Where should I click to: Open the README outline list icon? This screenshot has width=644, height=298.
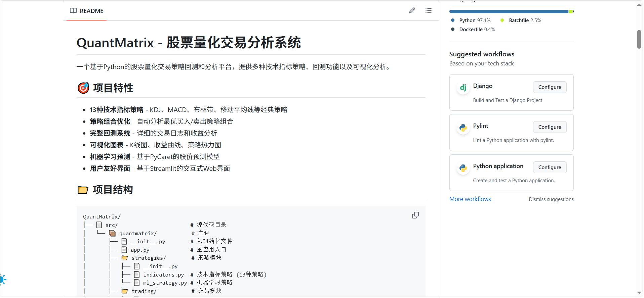[428, 11]
